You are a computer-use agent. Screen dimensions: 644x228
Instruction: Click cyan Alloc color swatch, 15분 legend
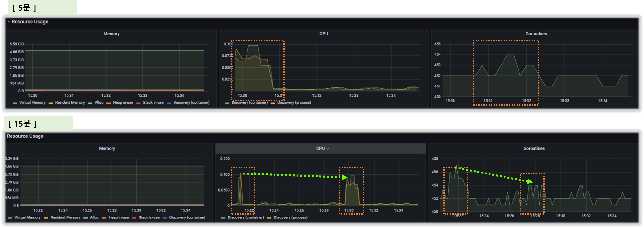86,218
